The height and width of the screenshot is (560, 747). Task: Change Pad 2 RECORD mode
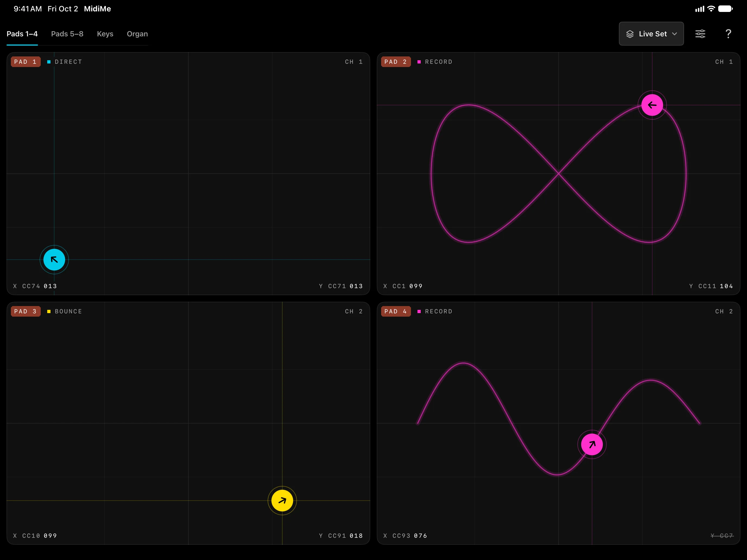pyautogui.click(x=435, y=62)
